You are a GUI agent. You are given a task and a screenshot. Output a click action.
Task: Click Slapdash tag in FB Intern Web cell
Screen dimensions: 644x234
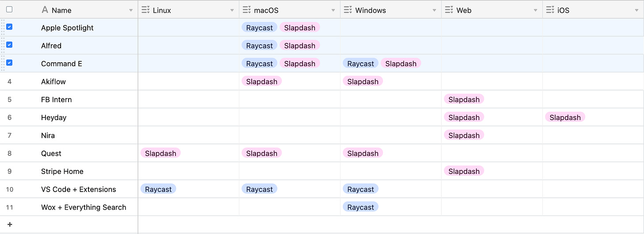464,99
